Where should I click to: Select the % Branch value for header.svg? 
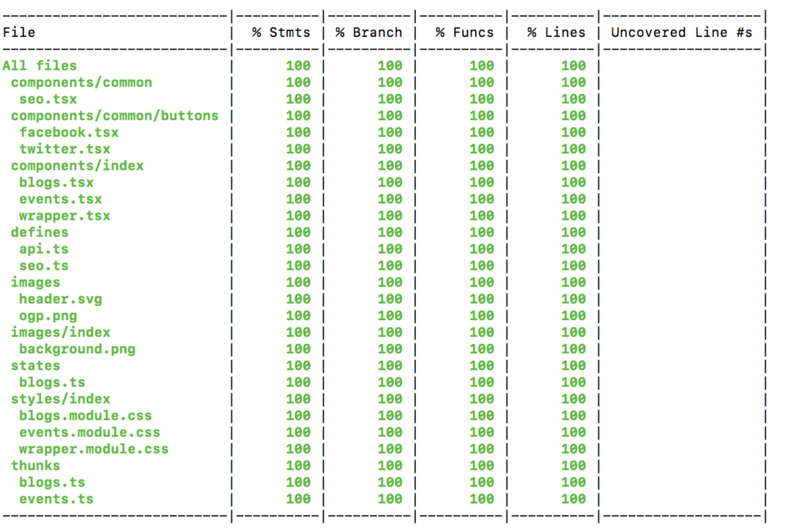390,299
